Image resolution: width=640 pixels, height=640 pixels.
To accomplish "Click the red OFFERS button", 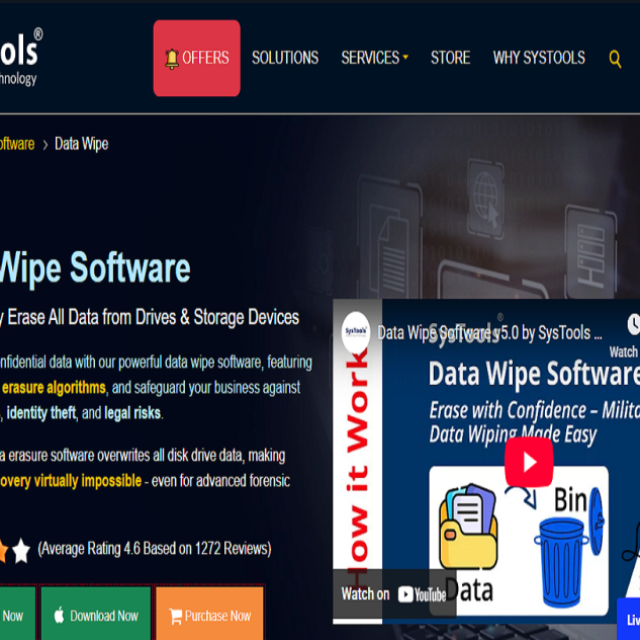I will click(x=197, y=58).
